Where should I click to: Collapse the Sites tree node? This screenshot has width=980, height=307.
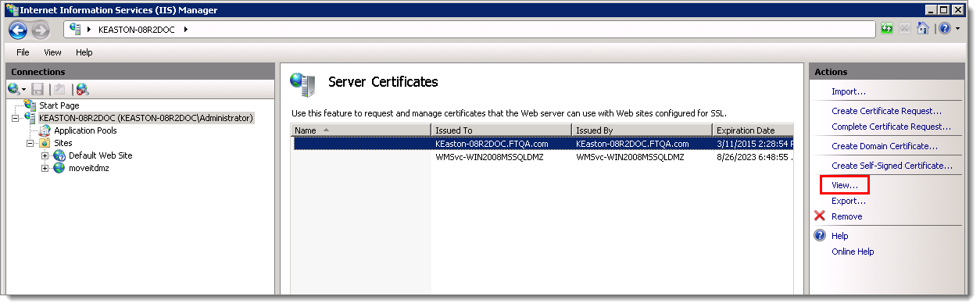tap(30, 143)
